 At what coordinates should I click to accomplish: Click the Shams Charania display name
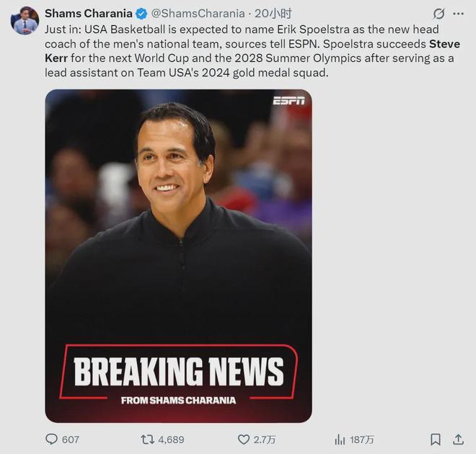coord(88,14)
